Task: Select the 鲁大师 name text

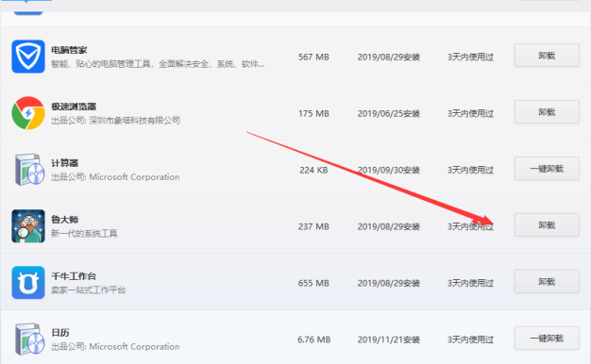Action: click(x=64, y=220)
